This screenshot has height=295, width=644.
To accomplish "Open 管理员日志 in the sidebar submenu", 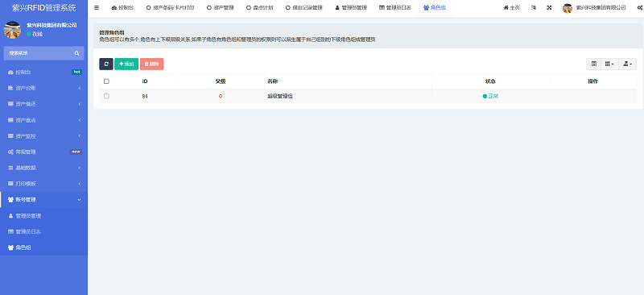I will 43,231.
